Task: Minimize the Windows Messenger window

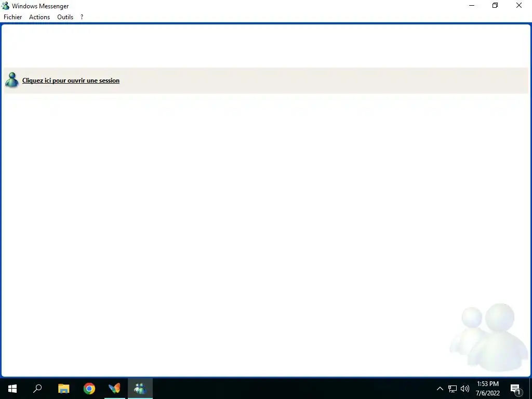Action: coord(472,6)
